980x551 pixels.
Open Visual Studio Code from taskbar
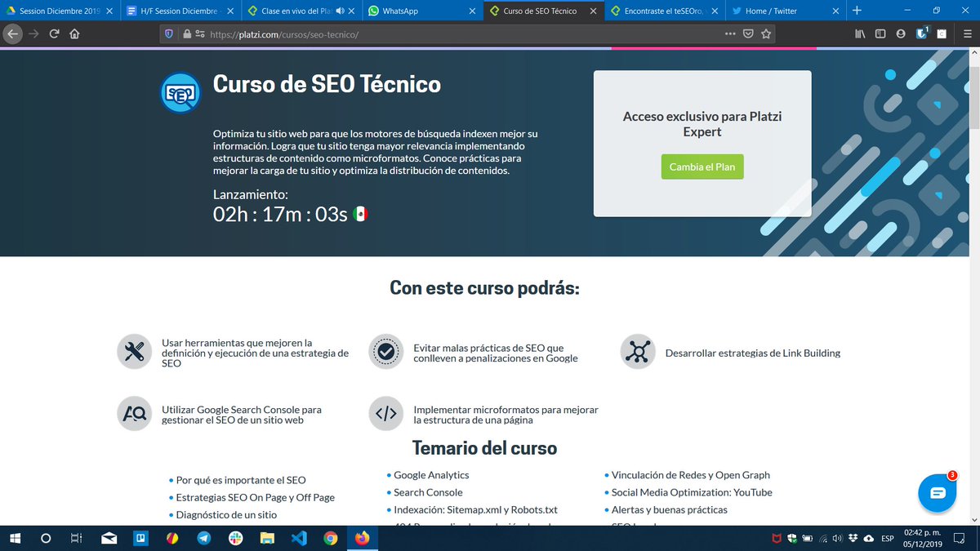(299, 539)
